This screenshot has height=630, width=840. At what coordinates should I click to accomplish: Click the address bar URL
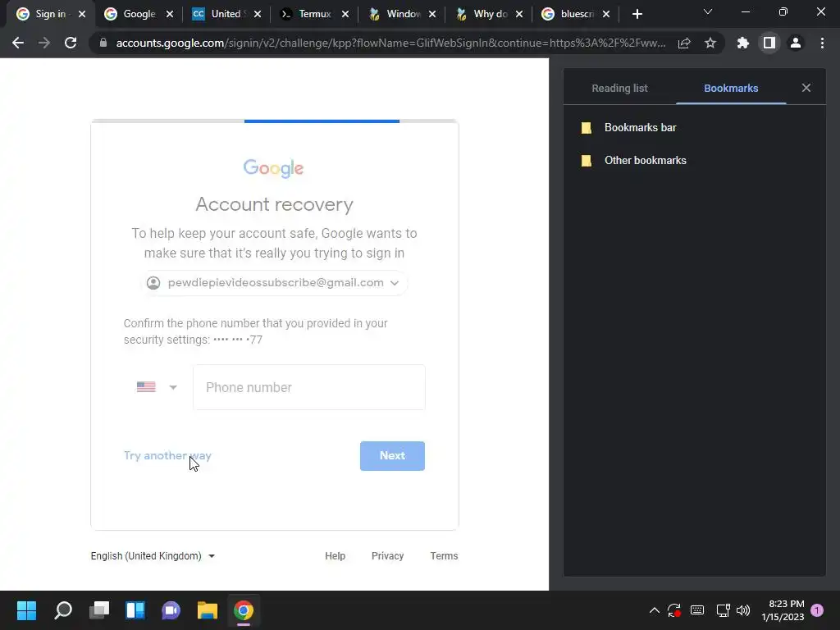(391, 43)
